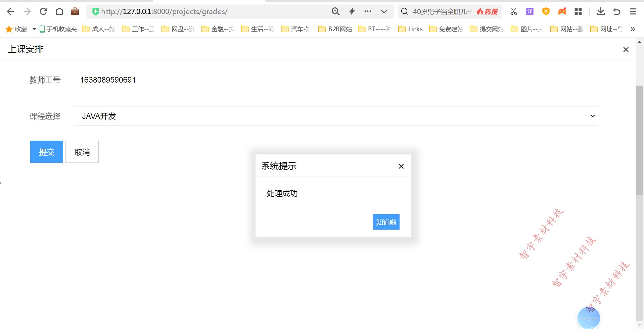The image size is (644, 329).
Task: Click the page zoom magnifier icon
Action: pos(335,11)
